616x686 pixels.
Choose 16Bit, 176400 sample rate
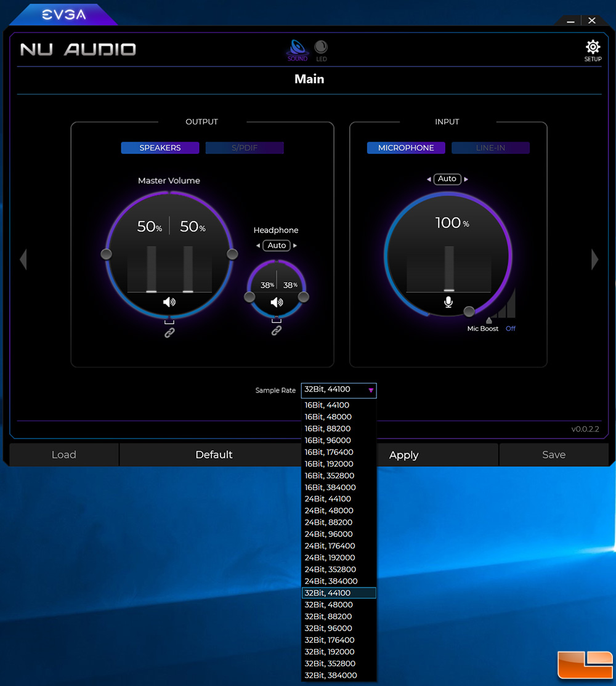(x=339, y=452)
